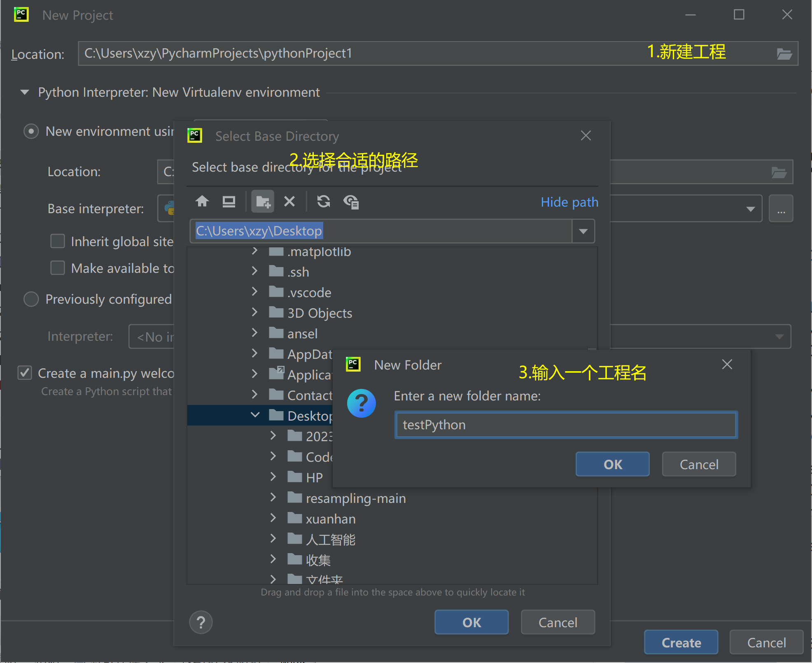Click the directory path text field

(x=381, y=231)
